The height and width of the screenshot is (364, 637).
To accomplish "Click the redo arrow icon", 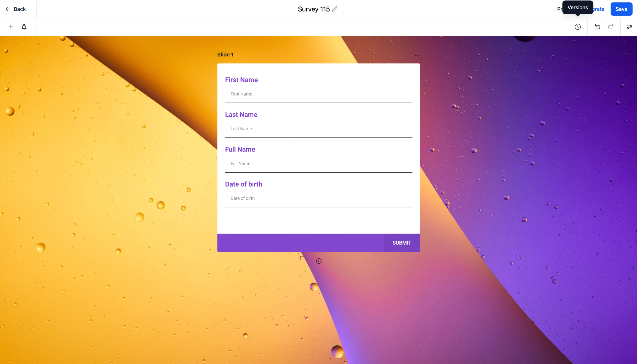I will [611, 27].
